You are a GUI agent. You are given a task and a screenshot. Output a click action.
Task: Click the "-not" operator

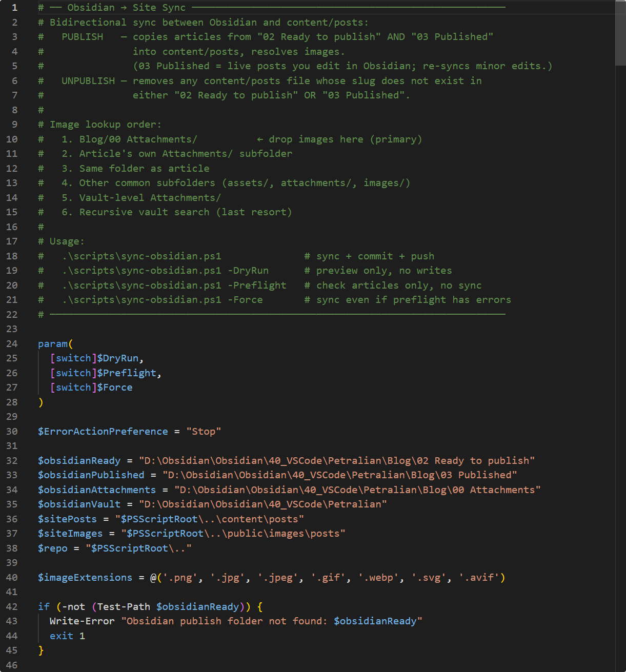point(73,607)
